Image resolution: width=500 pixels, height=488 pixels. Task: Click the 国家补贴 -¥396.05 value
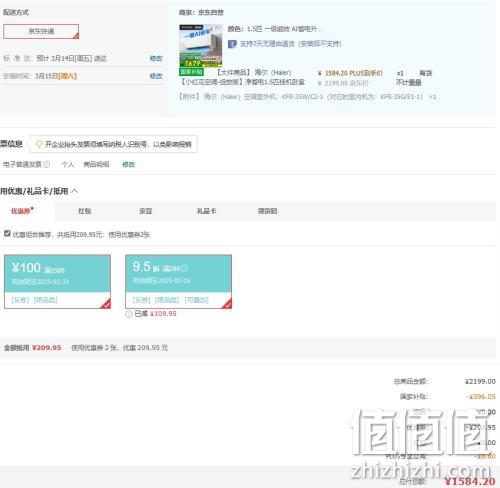481,397
